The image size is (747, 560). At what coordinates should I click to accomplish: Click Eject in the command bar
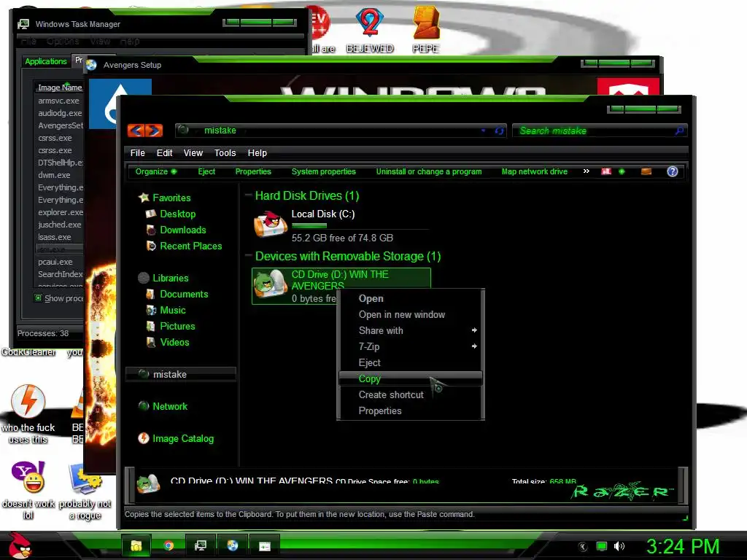206,171
